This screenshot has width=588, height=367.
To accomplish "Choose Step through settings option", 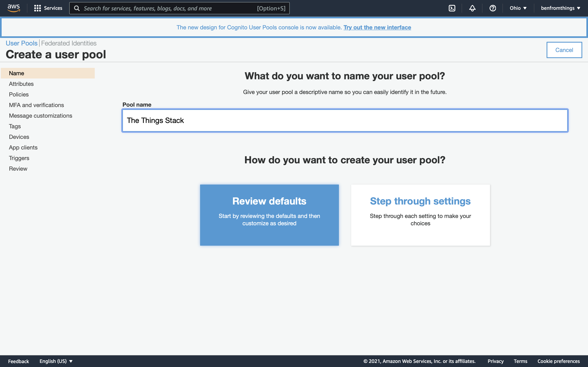I will point(420,215).
